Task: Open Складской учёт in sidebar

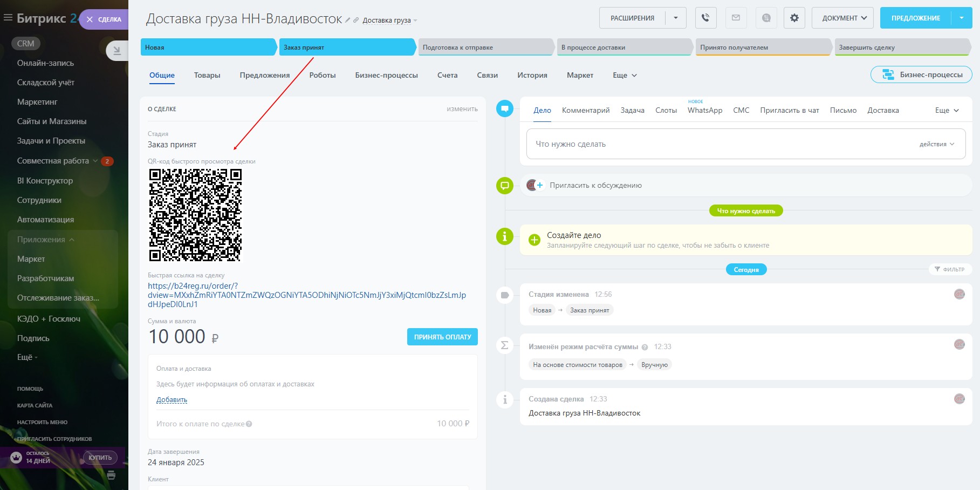Action: pos(46,83)
